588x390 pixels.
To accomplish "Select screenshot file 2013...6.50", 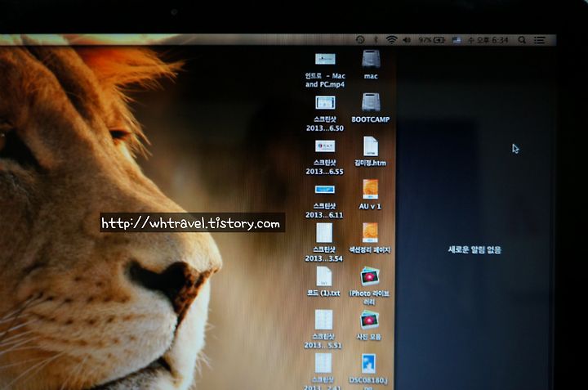I will [325, 102].
